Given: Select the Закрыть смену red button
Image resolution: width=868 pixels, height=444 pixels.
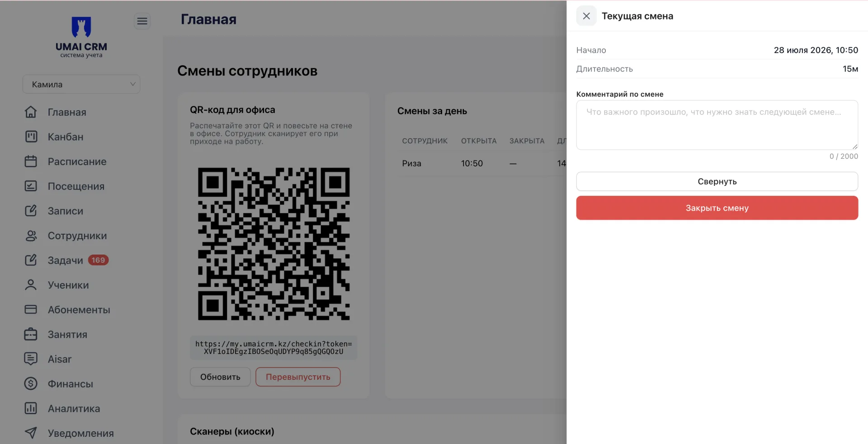Looking at the screenshot, I should 717,208.
